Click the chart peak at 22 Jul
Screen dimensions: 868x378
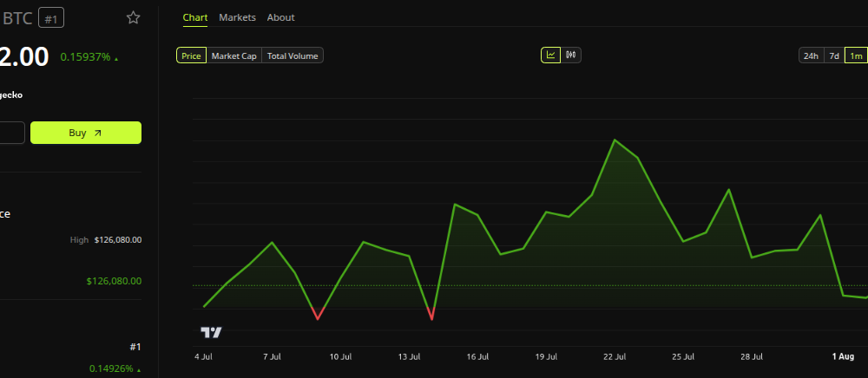615,140
